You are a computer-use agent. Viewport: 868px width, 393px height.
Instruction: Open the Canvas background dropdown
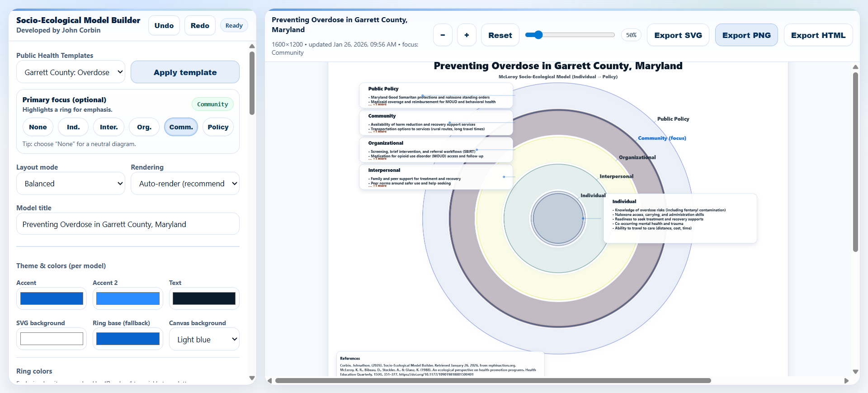[204, 340]
